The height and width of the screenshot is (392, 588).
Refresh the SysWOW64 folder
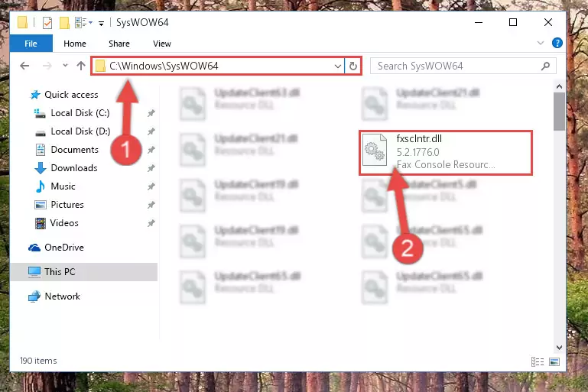click(x=352, y=66)
